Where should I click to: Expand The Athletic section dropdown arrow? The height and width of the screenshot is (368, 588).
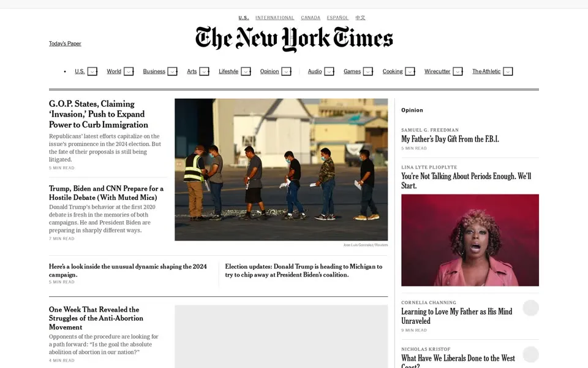coord(508,71)
